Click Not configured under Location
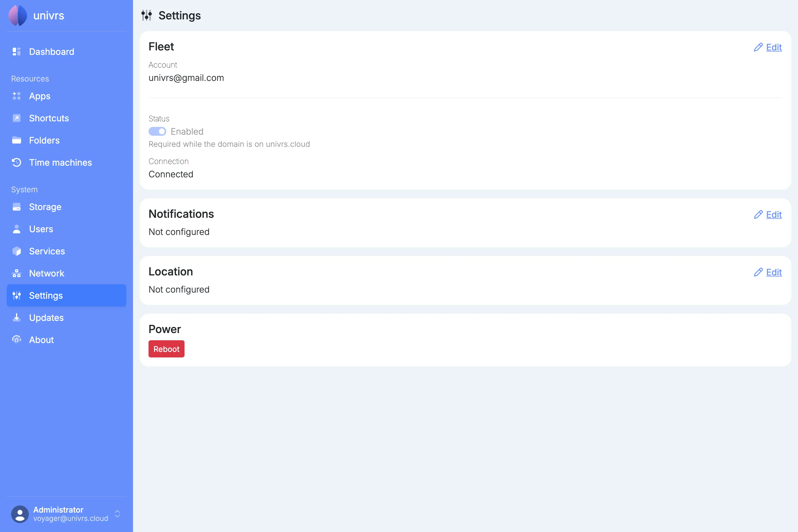This screenshot has width=798, height=532. point(179,289)
